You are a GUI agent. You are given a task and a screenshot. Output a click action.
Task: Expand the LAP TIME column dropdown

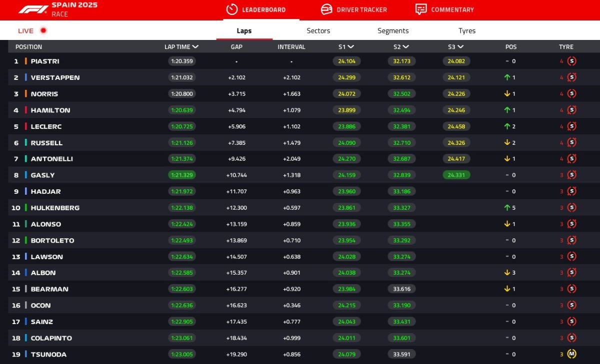(195, 47)
